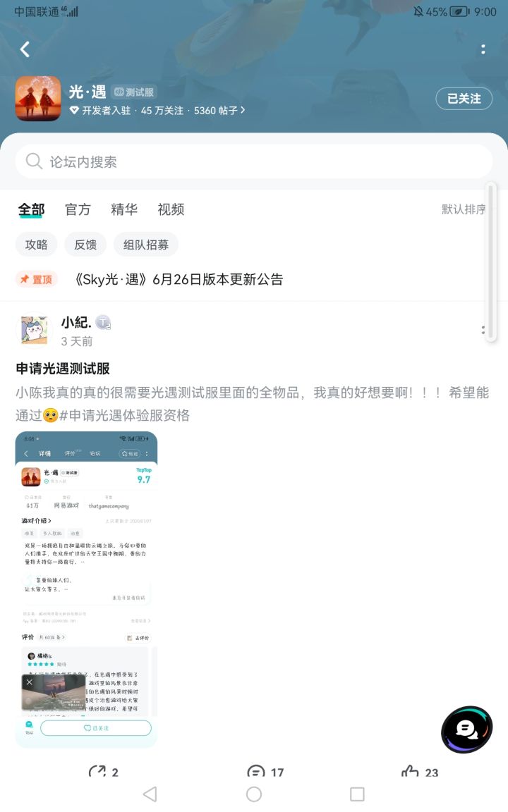Viewport: 508px width, 812px height.
Task: Toggle the 攻略 filter chip
Action: point(36,245)
